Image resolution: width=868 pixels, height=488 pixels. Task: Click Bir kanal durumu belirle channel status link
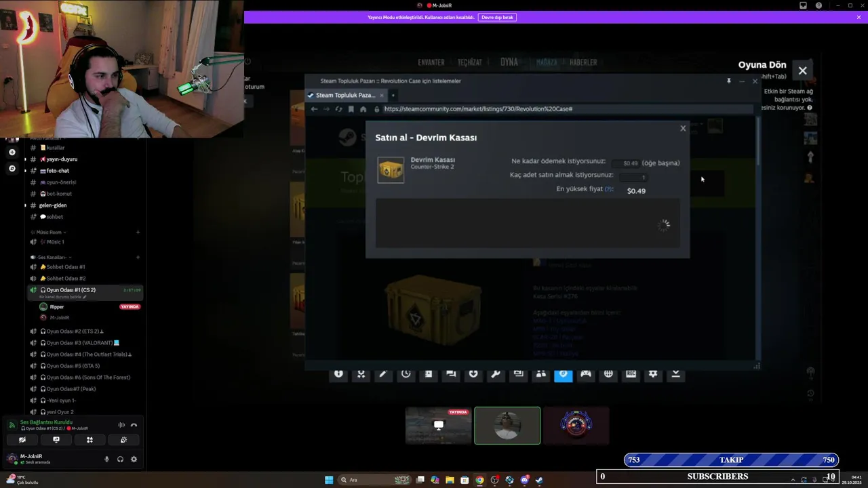pyautogui.click(x=63, y=297)
